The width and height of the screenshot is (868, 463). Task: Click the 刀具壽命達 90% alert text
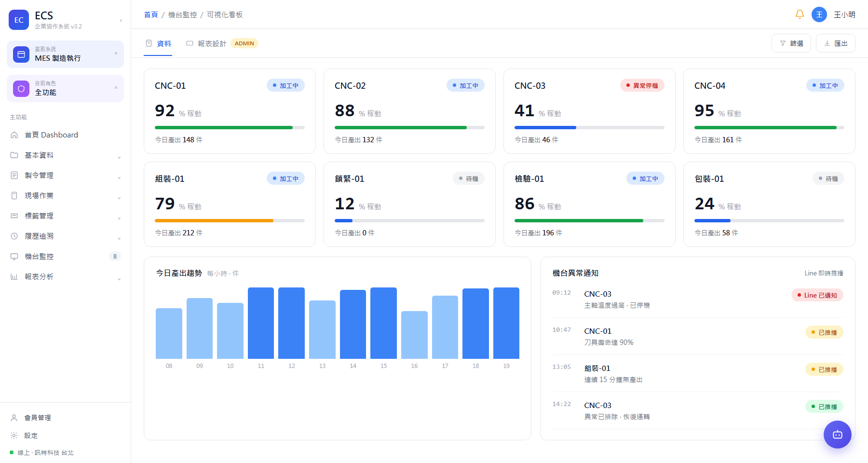click(609, 342)
